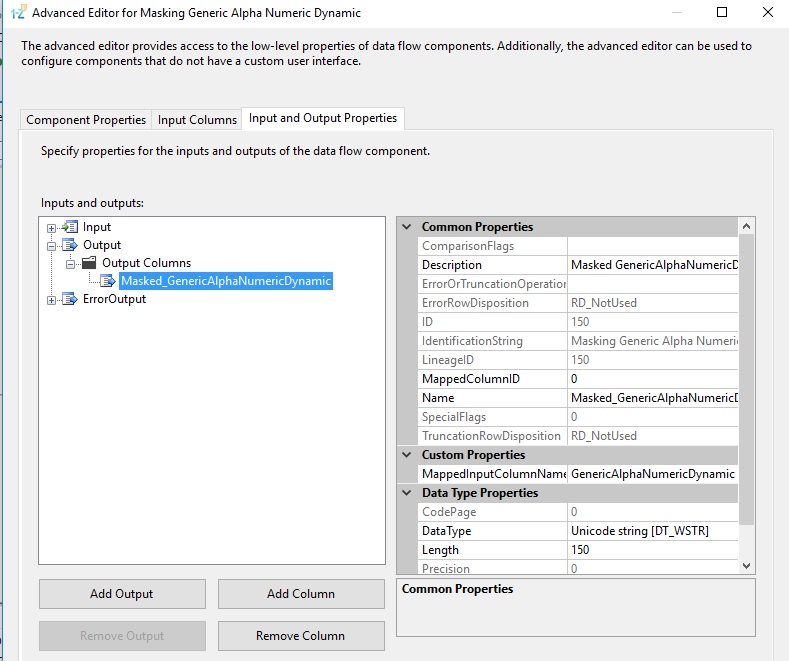Select the Precision property label
Image resolution: width=789 pixels, height=661 pixels.
446,569
